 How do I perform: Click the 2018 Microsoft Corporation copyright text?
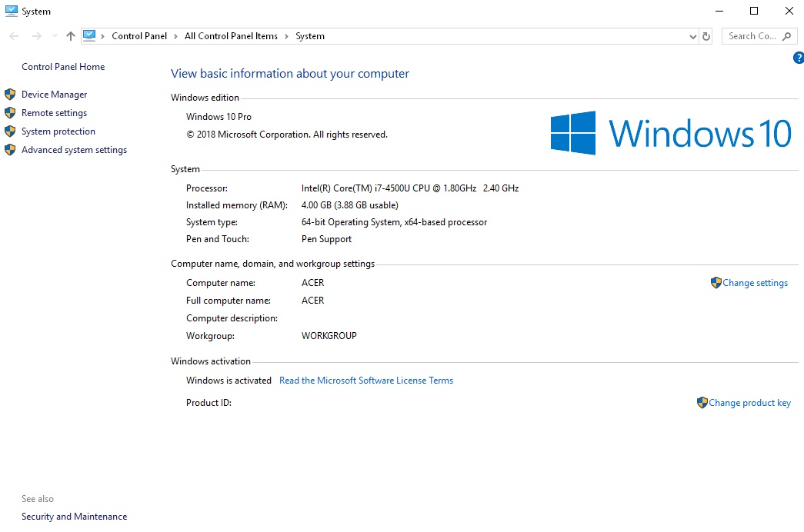287,135
